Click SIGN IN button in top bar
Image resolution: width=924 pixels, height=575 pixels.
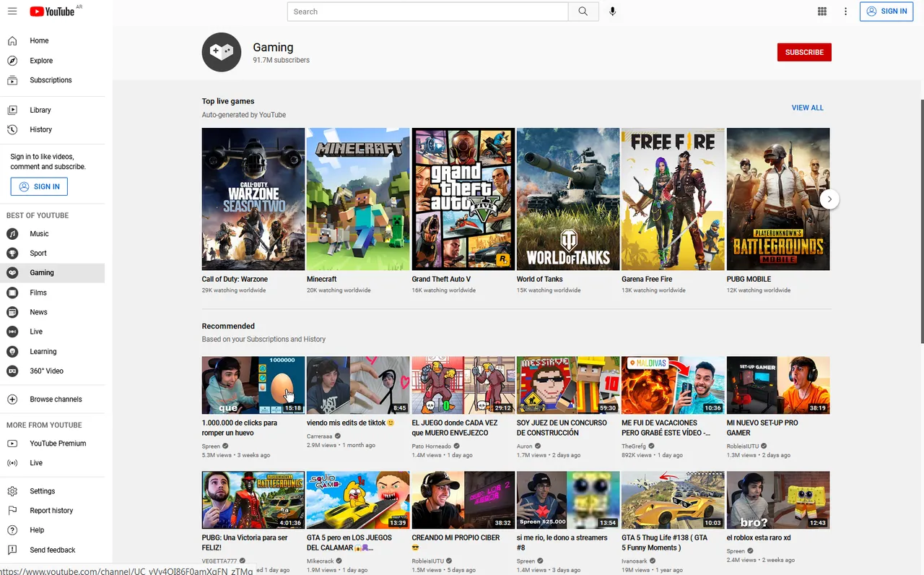886,12
